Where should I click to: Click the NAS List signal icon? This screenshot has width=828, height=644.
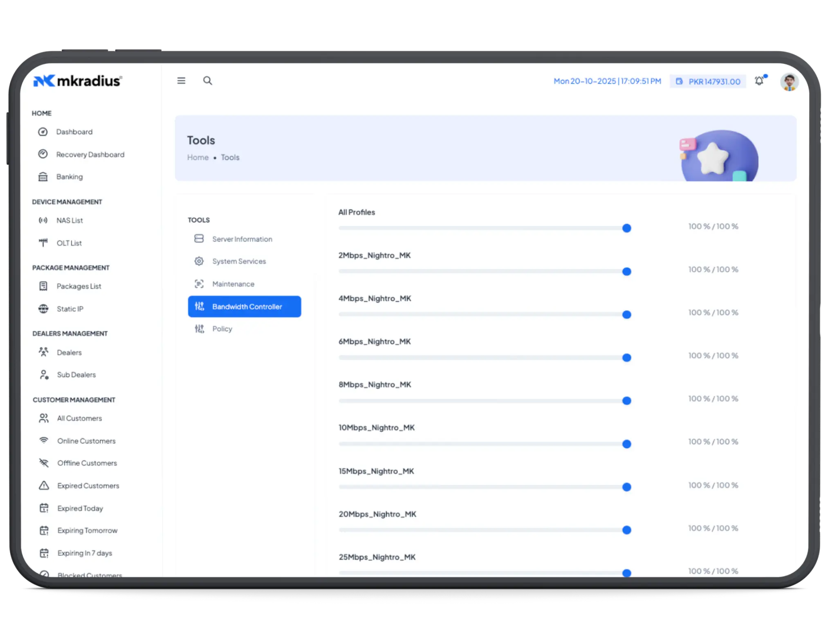[43, 220]
